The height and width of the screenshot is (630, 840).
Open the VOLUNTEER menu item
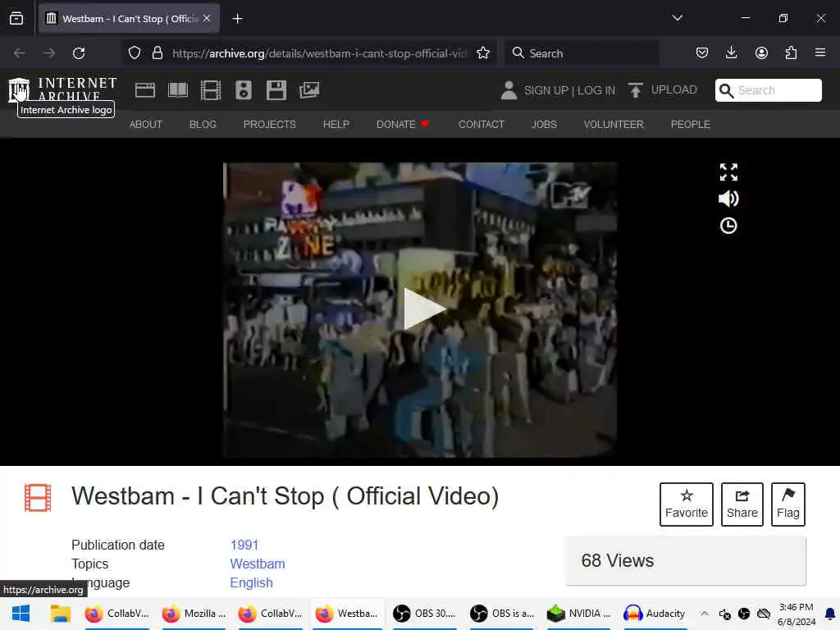click(x=614, y=125)
